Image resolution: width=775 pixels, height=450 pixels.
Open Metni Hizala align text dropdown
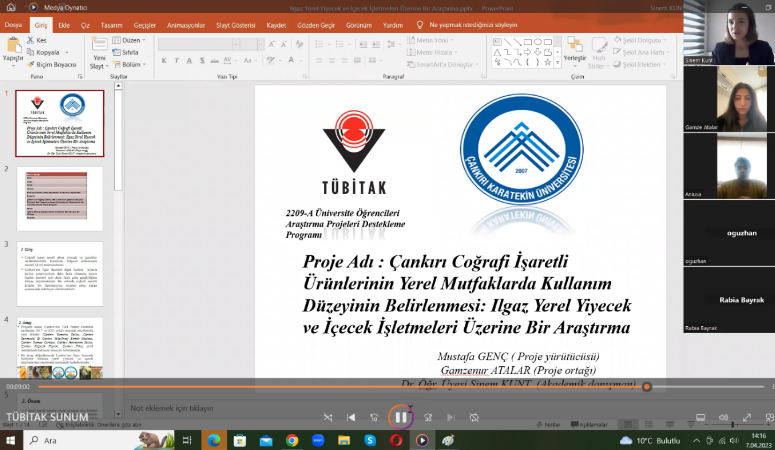pyautogui.click(x=432, y=52)
